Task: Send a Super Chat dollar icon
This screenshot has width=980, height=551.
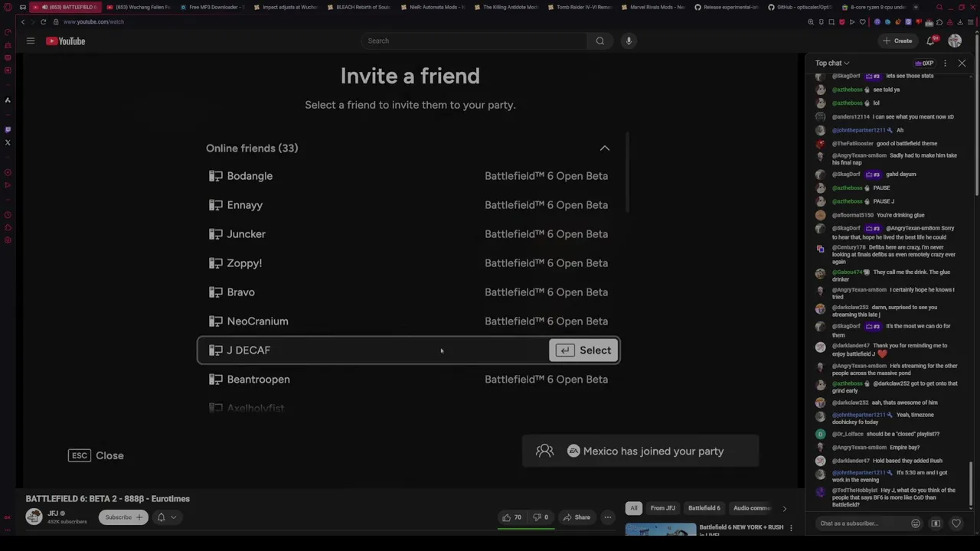Action: (x=936, y=523)
